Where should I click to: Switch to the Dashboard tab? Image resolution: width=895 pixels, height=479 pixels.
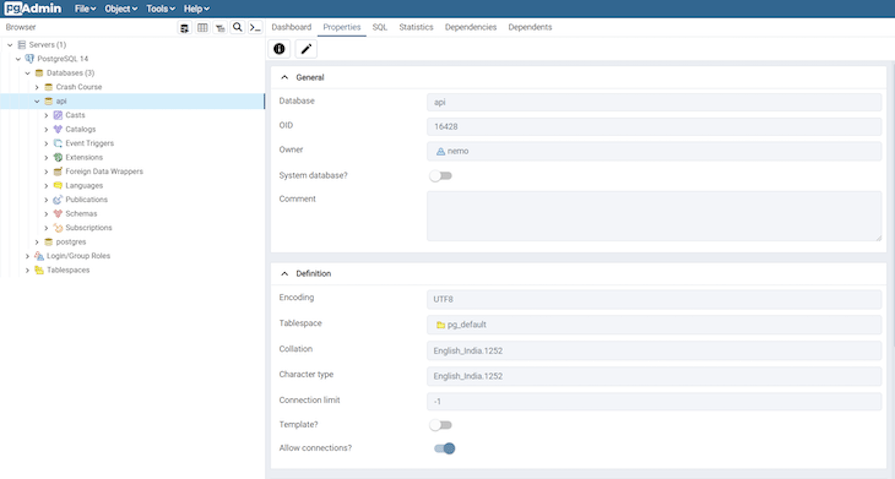[291, 27]
